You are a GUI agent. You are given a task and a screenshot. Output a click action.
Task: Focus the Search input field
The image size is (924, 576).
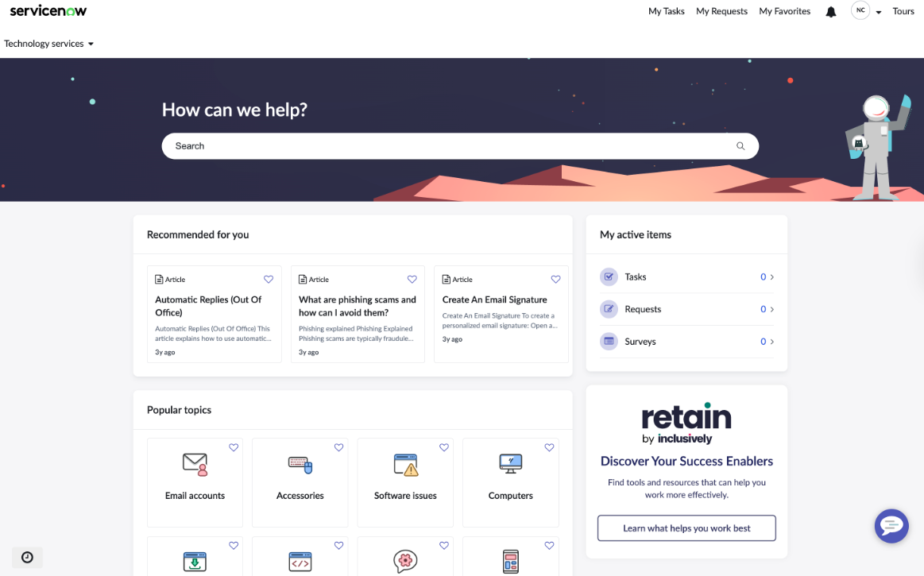click(448, 146)
